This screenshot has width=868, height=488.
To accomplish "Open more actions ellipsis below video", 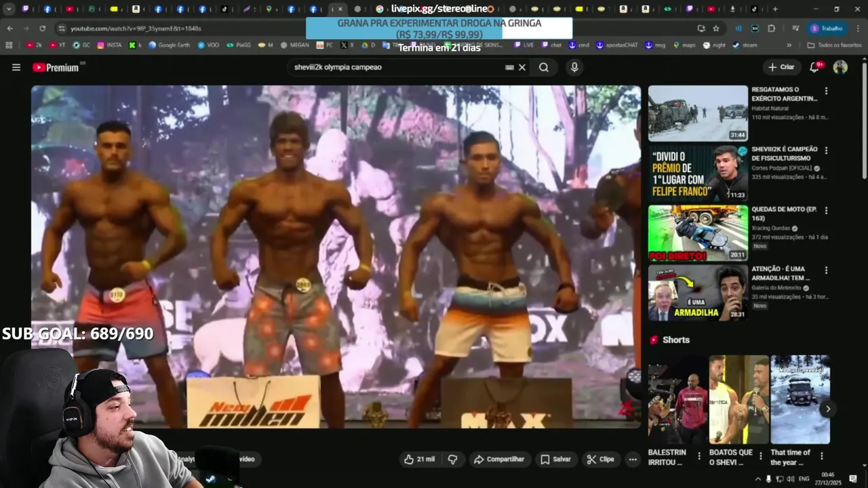I will click(633, 459).
